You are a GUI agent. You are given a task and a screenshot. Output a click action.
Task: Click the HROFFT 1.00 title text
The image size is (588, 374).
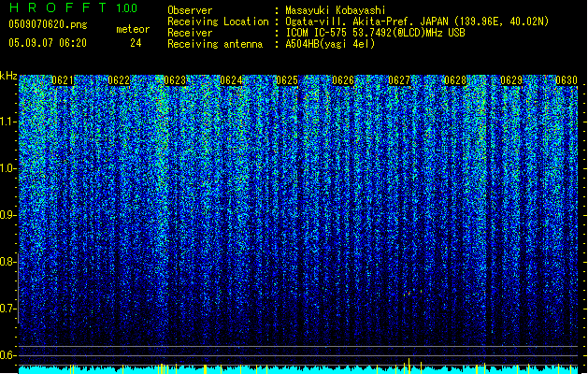point(73,7)
